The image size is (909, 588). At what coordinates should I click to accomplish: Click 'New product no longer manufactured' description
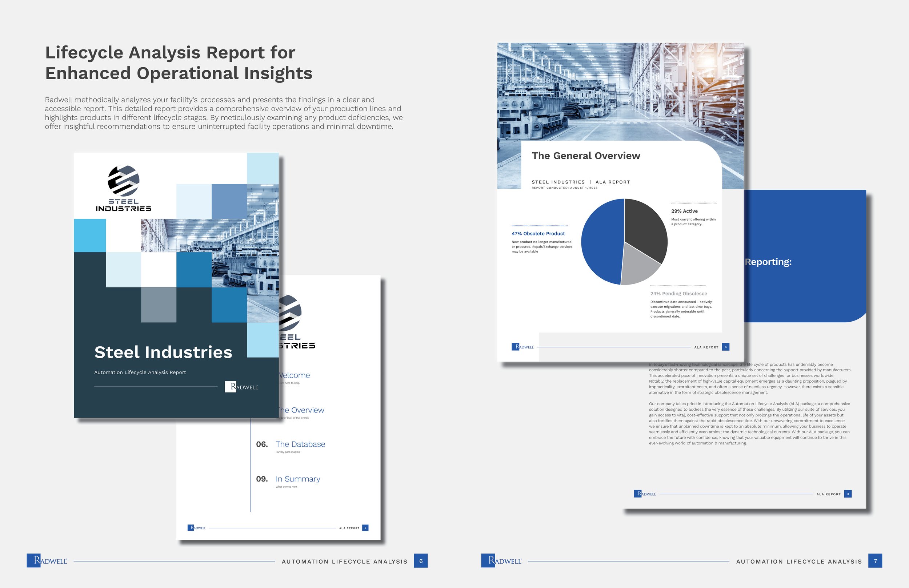(541, 247)
